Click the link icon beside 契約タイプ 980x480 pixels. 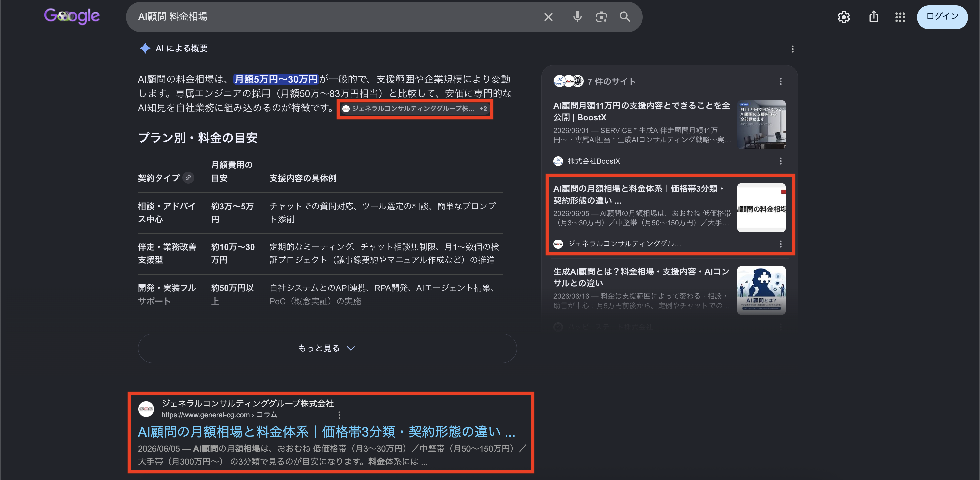click(188, 178)
